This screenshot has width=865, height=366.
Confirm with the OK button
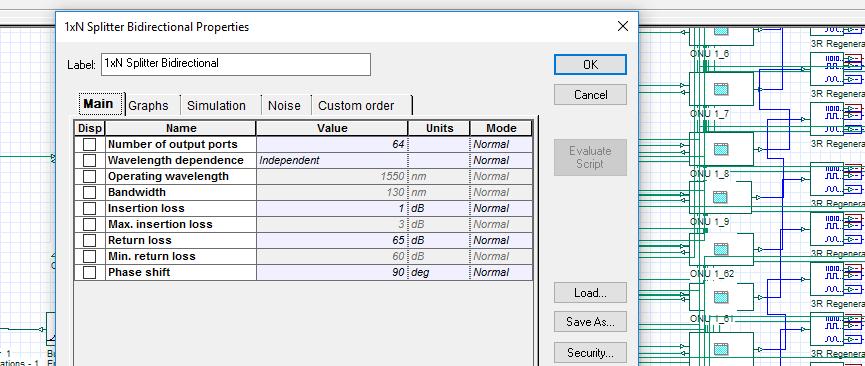(x=590, y=65)
